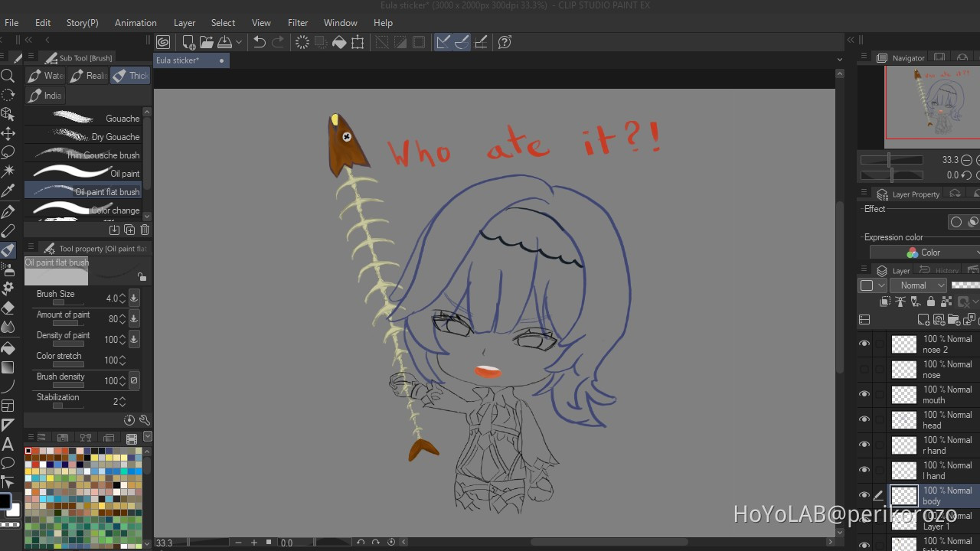Select the Eyedropper tool
980x551 pixels.
pyautogui.click(x=8, y=191)
